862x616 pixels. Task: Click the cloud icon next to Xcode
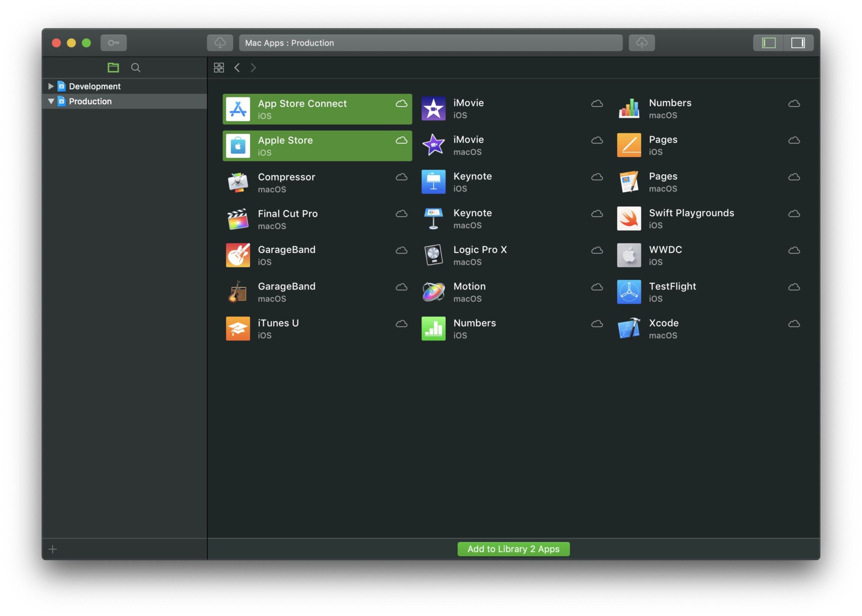[794, 324]
